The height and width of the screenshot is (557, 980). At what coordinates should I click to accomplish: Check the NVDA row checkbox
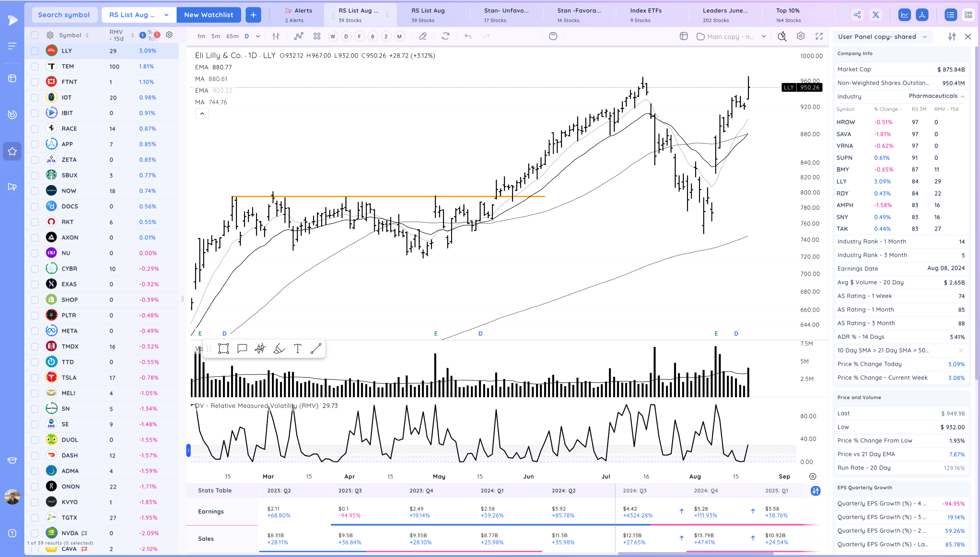pyautogui.click(x=35, y=533)
